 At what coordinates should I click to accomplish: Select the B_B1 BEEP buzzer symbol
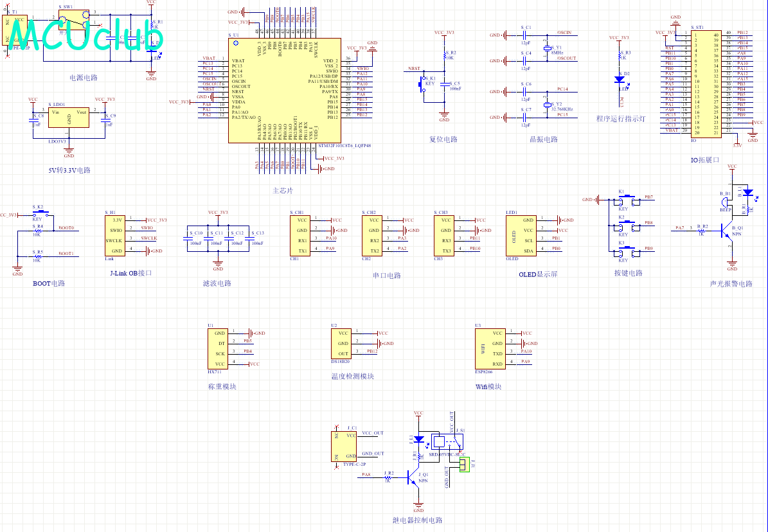(726, 202)
